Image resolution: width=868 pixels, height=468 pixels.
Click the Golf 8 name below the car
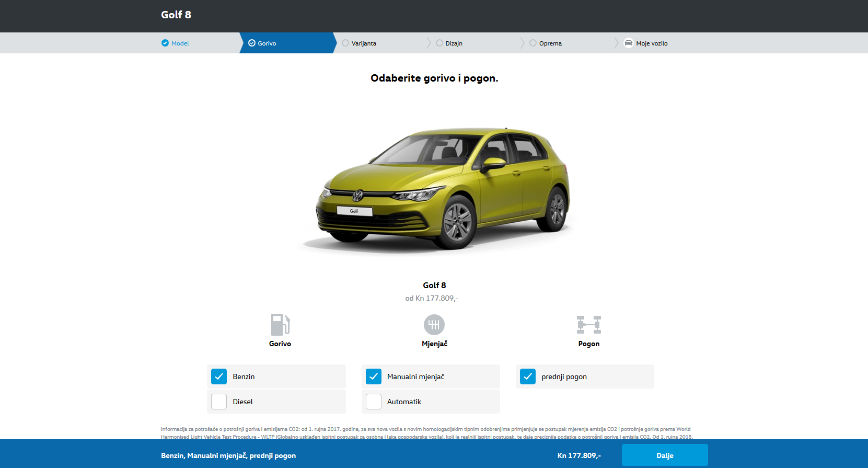click(434, 285)
